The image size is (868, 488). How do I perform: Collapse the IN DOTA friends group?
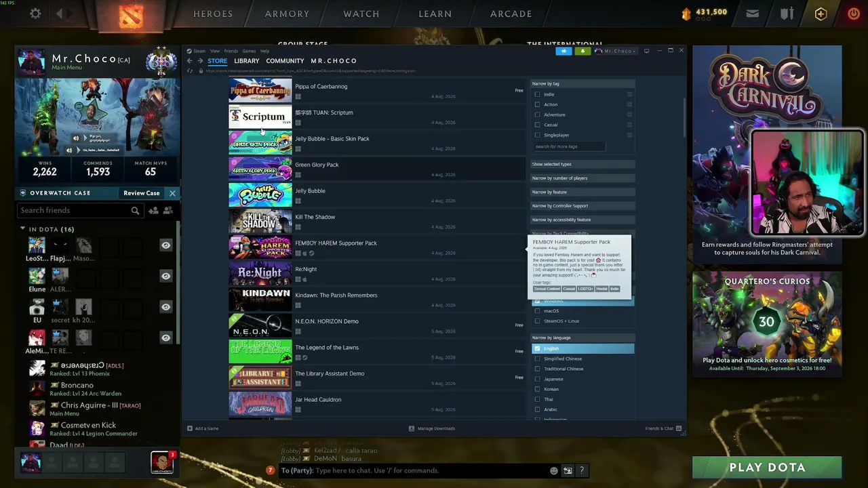(x=22, y=229)
